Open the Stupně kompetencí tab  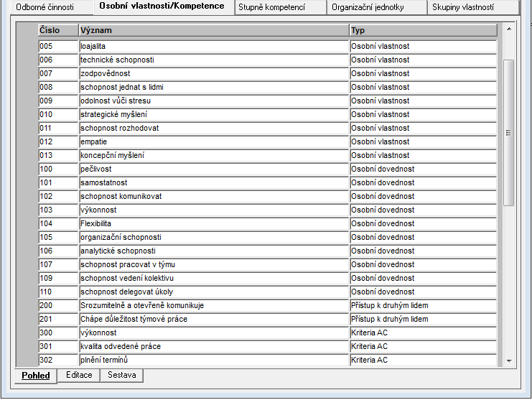[x=281, y=7]
